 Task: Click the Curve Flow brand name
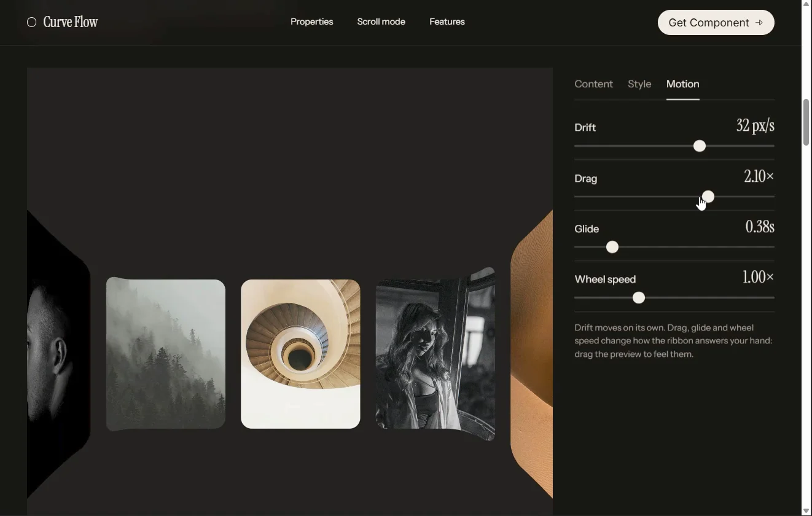71,23
